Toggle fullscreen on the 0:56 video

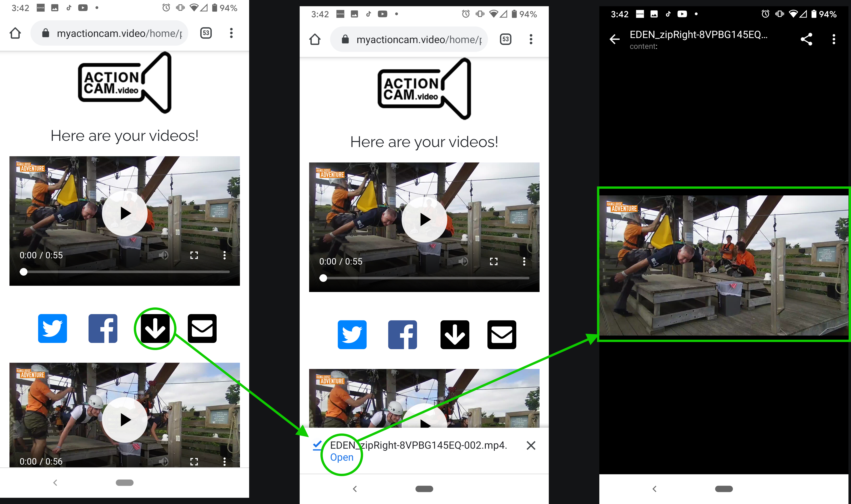point(194,461)
